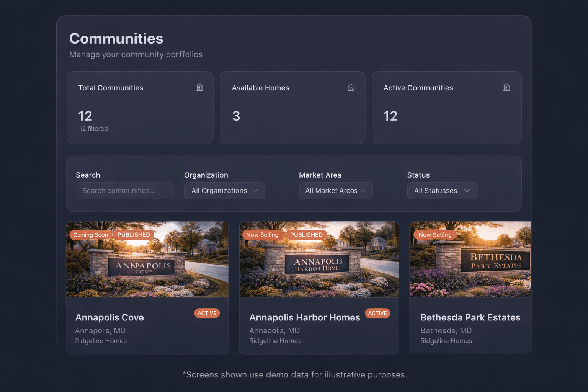
Task: Click the house icon in Available Homes card
Action: 351,88
